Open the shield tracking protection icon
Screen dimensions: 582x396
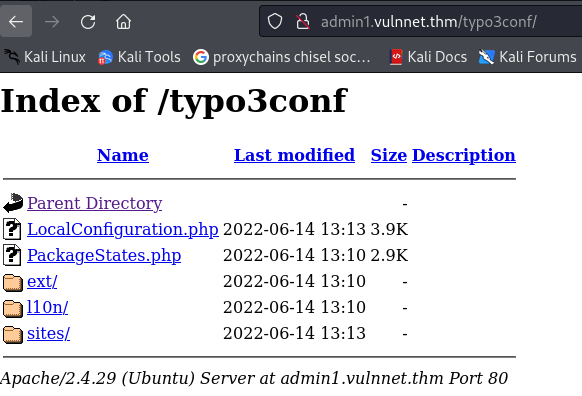pos(275,22)
